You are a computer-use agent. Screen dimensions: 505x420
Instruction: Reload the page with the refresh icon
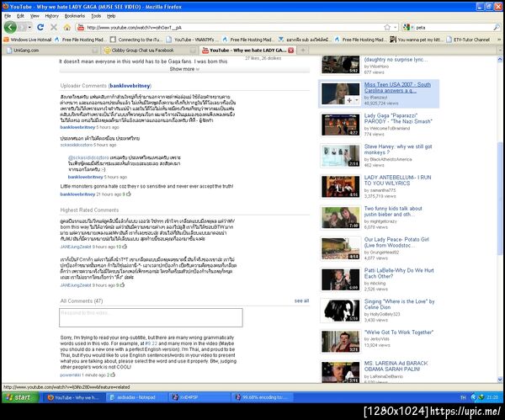[40, 28]
